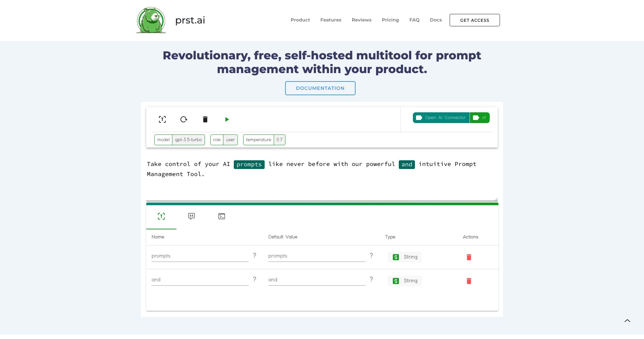The image size is (644, 339).
Task: Open the Reviews menu item
Action: pyautogui.click(x=362, y=20)
